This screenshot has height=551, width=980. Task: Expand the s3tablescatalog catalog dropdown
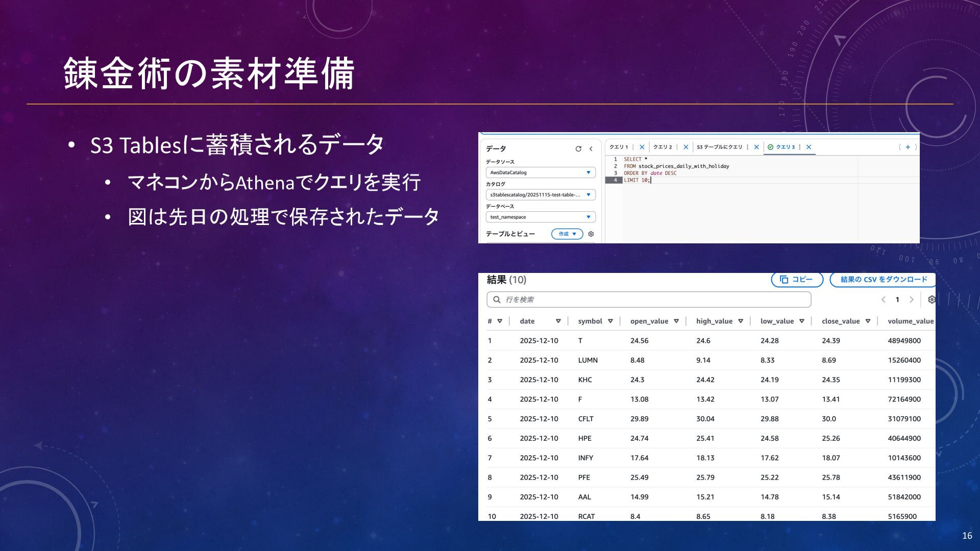[540, 195]
